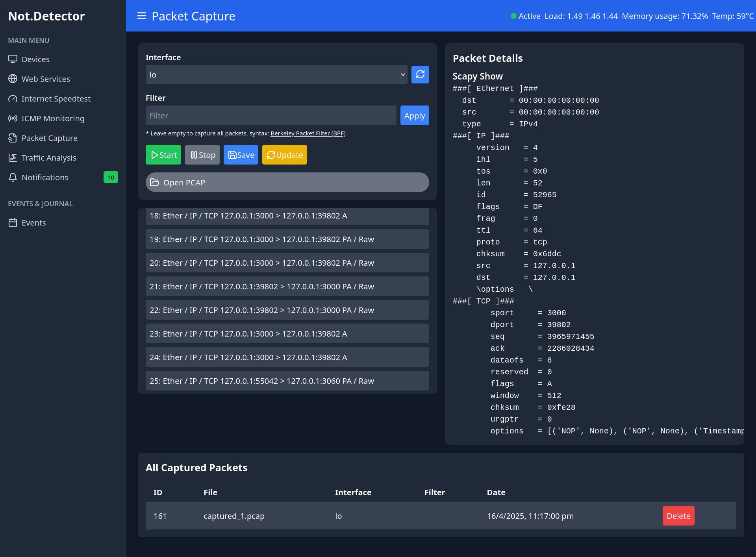Go to Web Services page
The height and width of the screenshot is (557, 756).
point(63,79)
